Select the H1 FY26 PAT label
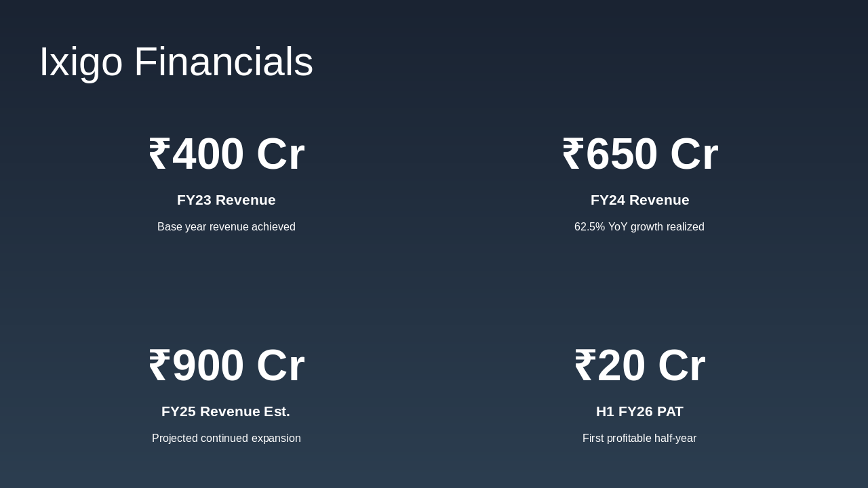868x488 pixels. pyautogui.click(x=639, y=411)
